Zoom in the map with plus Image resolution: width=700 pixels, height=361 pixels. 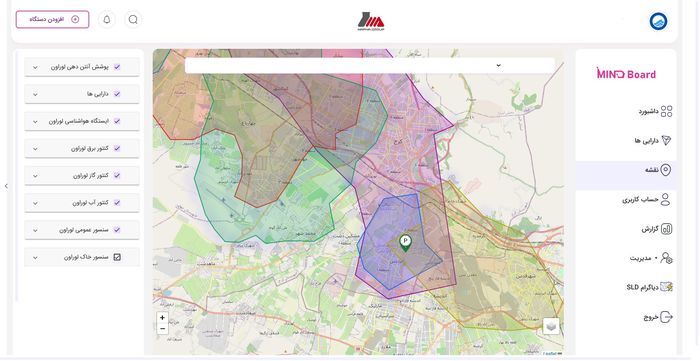(162, 318)
